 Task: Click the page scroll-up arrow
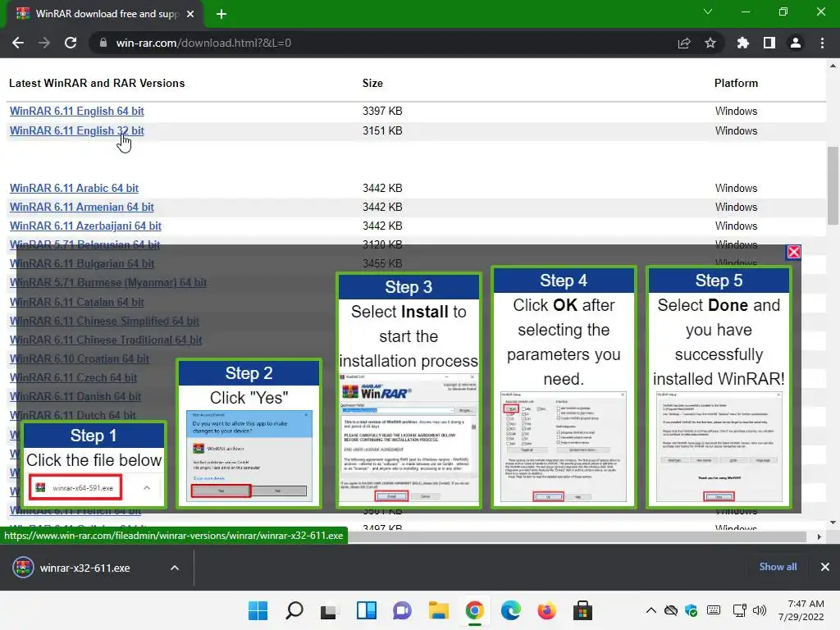click(833, 66)
